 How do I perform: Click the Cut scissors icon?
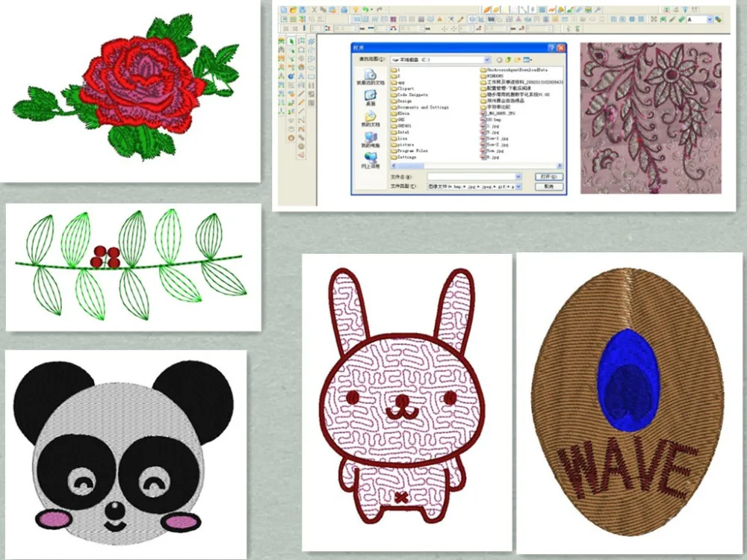coord(314,10)
